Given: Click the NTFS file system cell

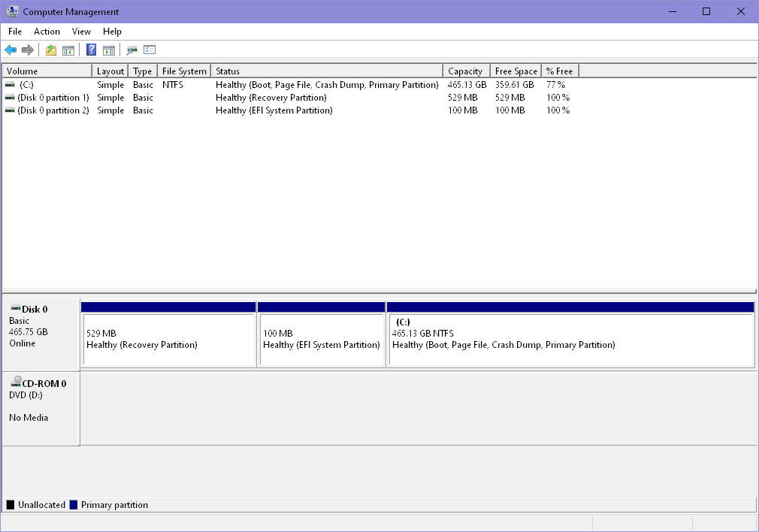Looking at the screenshot, I should click(x=173, y=85).
